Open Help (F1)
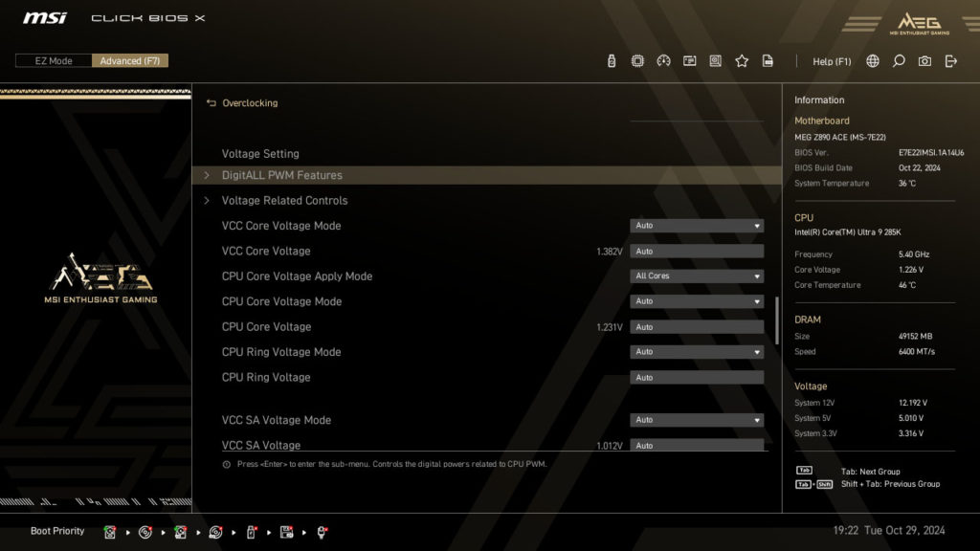 (832, 61)
